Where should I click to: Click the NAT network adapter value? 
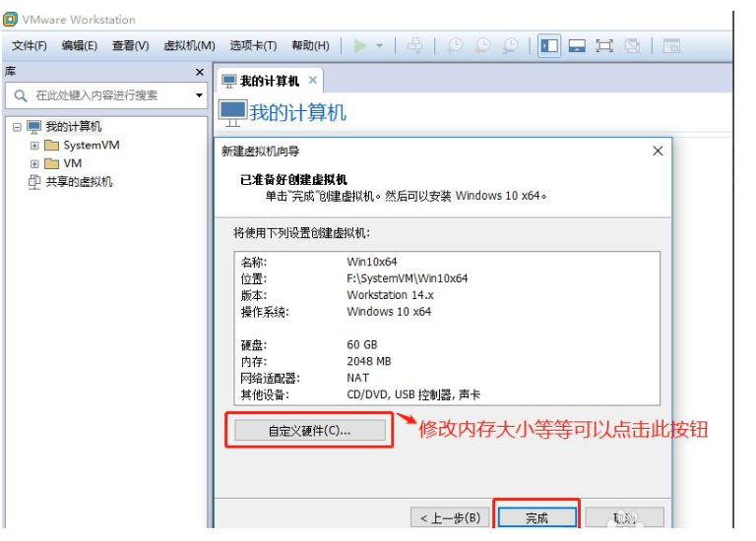click(x=357, y=378)
